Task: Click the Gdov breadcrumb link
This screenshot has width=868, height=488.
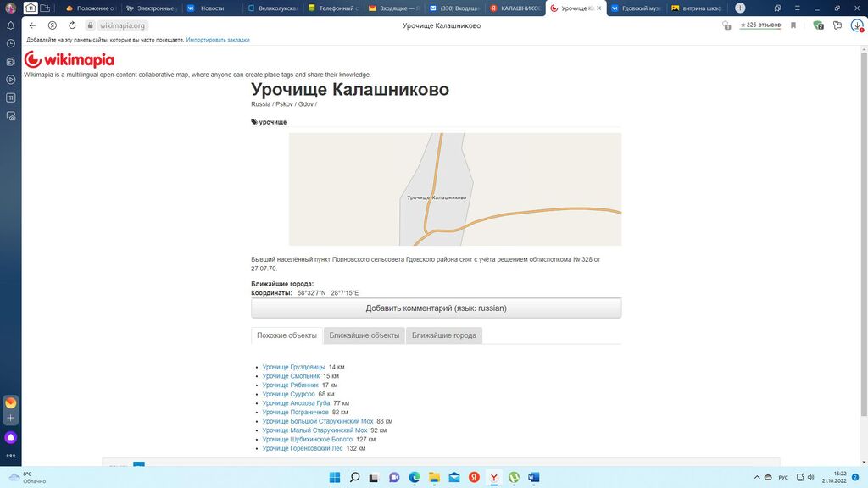Action: (x=305, y=104)
